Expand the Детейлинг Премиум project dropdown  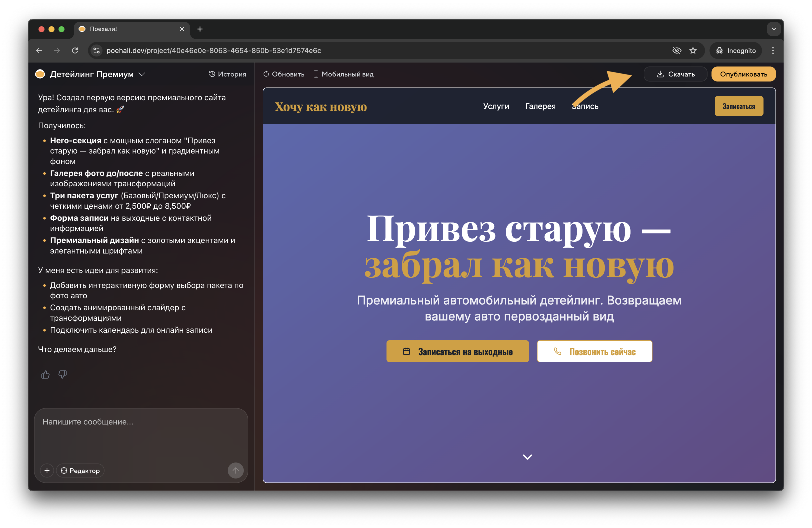(x=142, y=74)
